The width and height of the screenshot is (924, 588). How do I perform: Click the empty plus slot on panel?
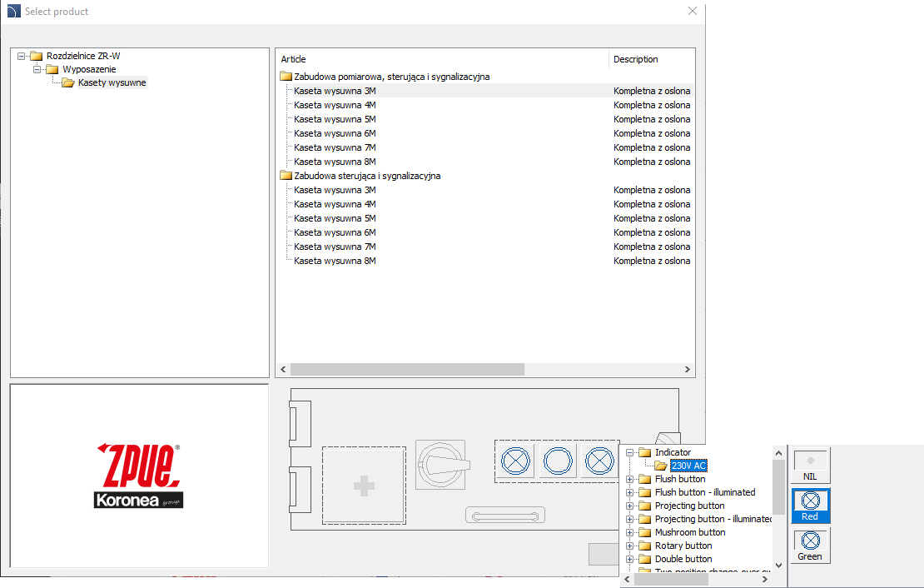click(x=364, y=487)
